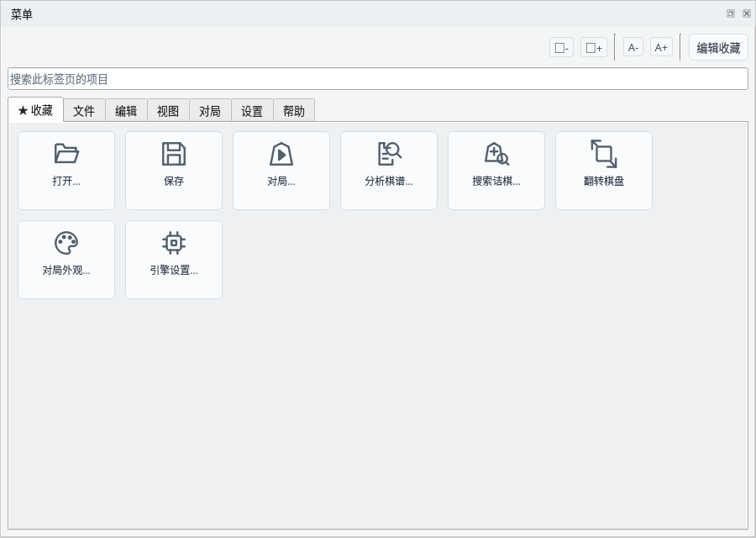Open the 搜索诘棋 search icon
Image resolution: width=756 pixels, height=538 pixels.
[x=496, y=171]
